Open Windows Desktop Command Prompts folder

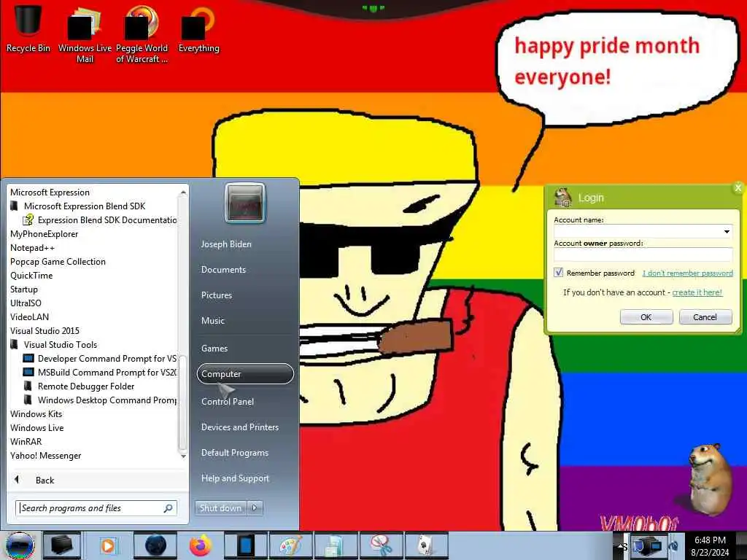99,400
